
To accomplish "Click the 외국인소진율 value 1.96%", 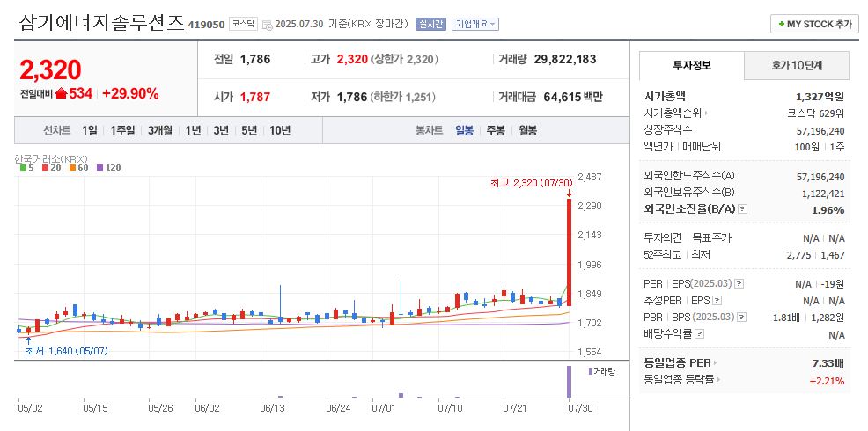I will (828, 209).
